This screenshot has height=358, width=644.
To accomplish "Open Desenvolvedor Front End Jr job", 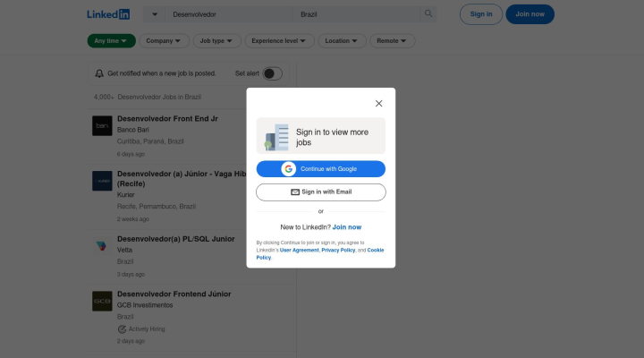I will pos(167,119).
